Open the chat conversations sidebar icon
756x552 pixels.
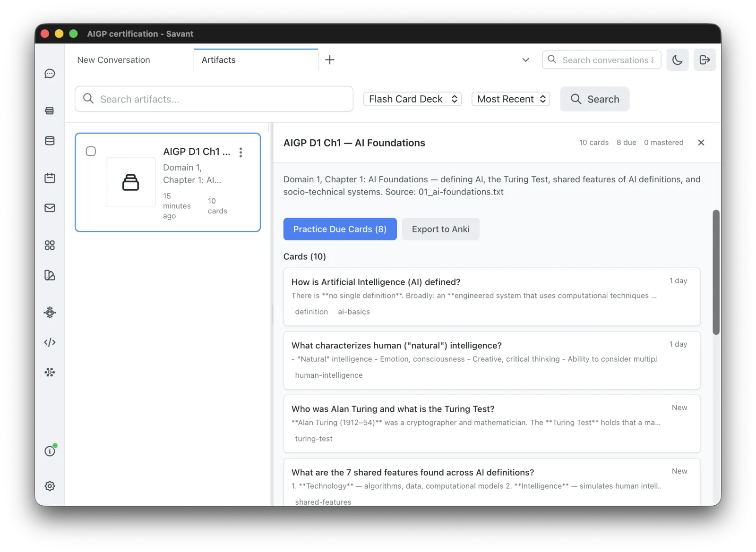pos(50,74)
